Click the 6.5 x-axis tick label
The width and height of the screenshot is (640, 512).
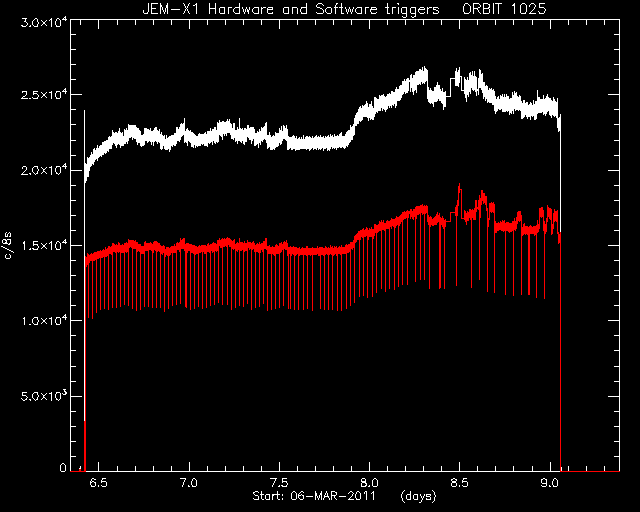tap(98, 483)
